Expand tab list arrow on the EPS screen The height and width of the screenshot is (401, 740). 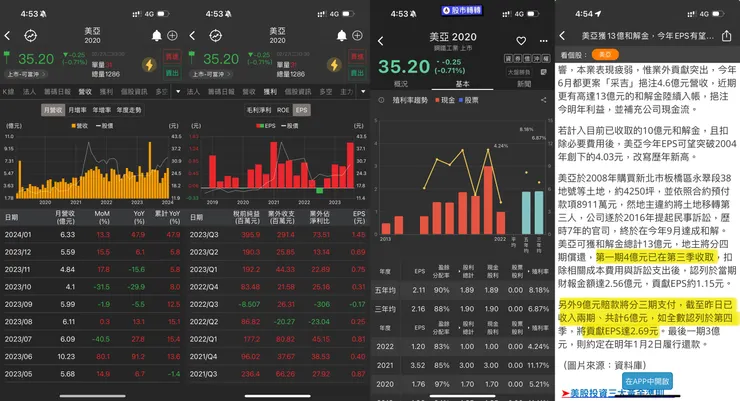(x=363, y=91)
